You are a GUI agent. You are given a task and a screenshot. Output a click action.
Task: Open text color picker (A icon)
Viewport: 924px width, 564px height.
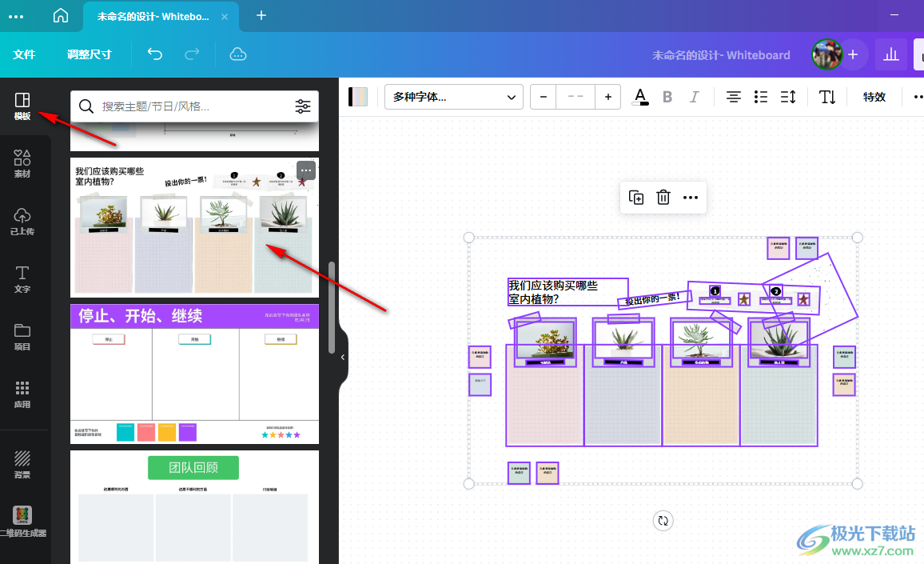pos(640,97)
